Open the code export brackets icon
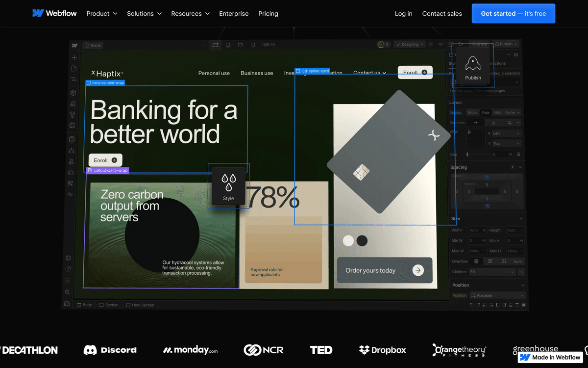This screenshot has height=368, width=588. (x=441, y=44)
